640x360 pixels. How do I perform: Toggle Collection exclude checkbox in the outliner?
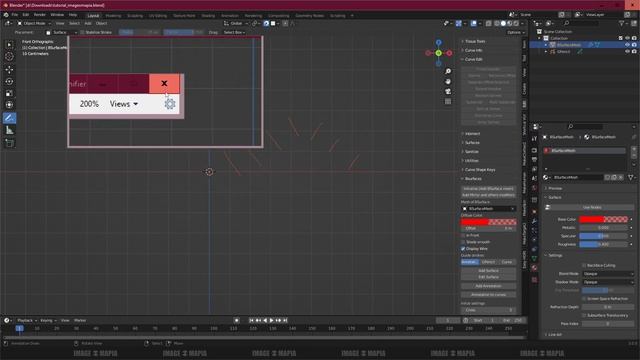coord(621,38)
